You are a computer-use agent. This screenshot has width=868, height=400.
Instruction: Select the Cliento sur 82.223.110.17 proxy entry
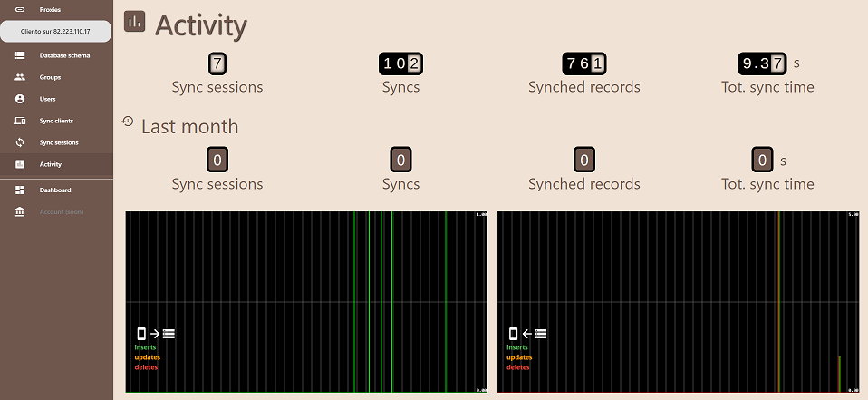click(x=55, y=31)
